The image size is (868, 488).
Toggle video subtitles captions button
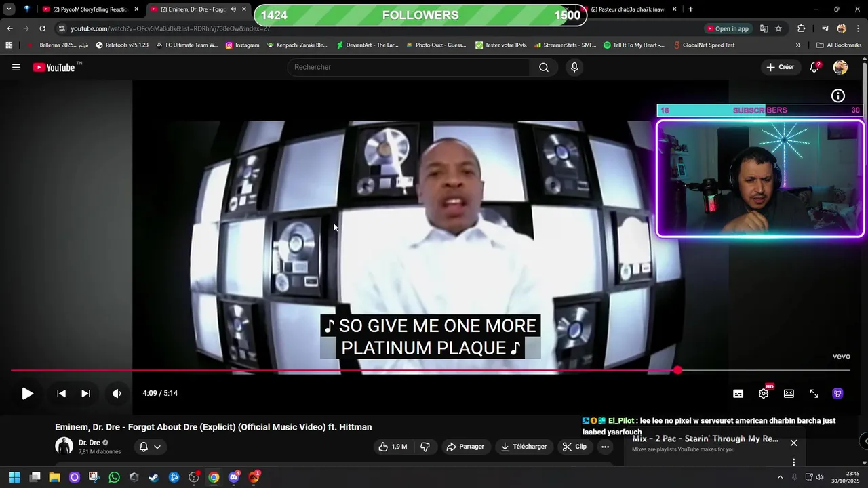(738, 393)
